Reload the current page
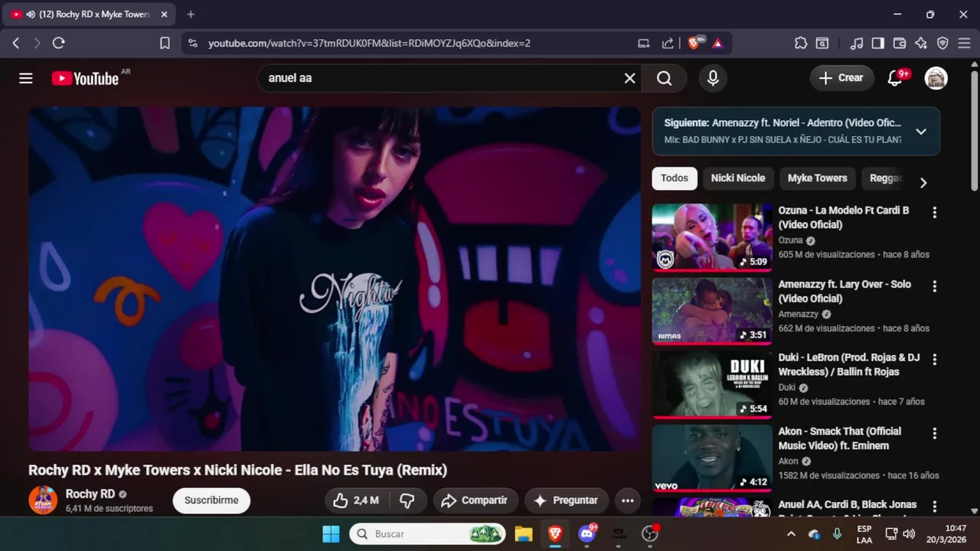The height and width of the screenshot is (551, 980). [x=58, y=44]
